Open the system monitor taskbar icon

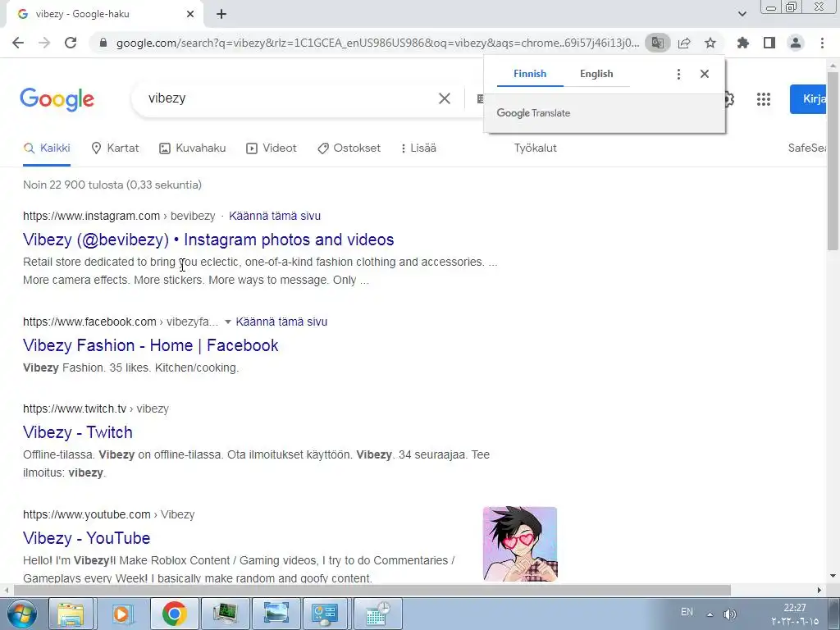(x=226, y=614)
